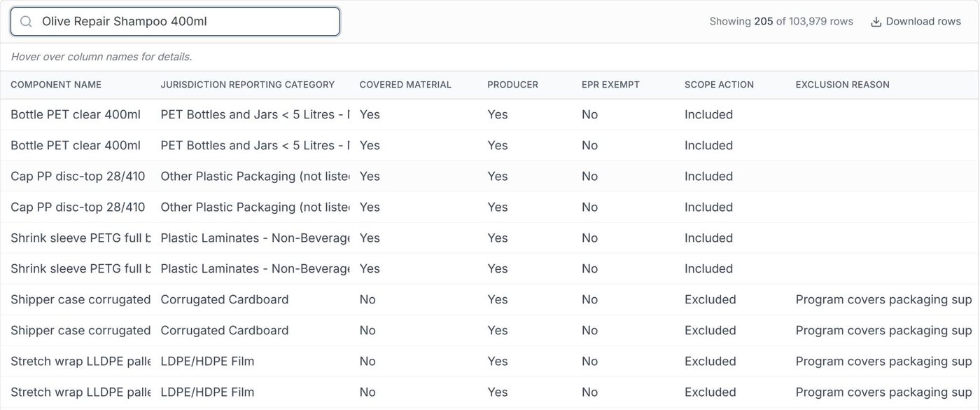980x410 pixels.
Task: Click Included in second Shrink sleeve row
Action: 709,269
